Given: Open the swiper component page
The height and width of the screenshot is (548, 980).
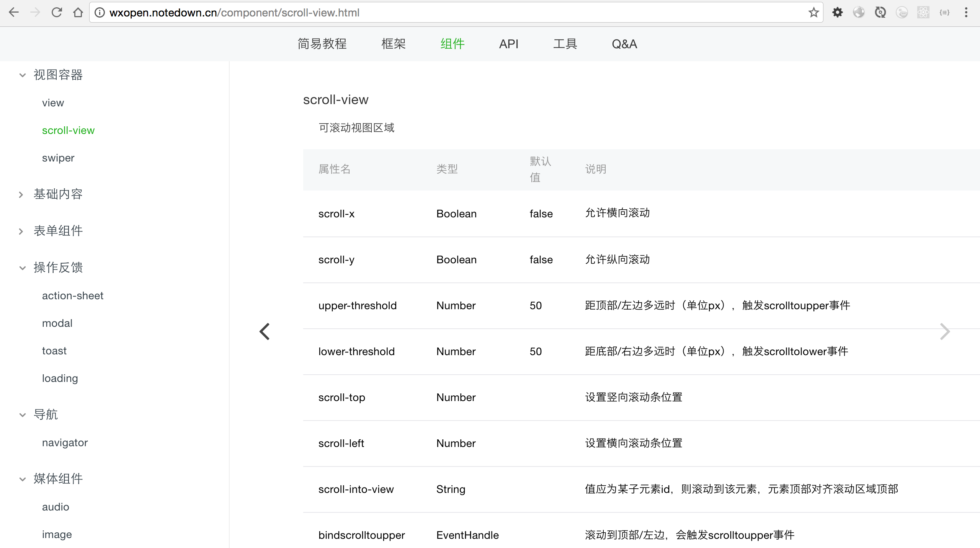Looking at the screenshot, I should point(58,158).
